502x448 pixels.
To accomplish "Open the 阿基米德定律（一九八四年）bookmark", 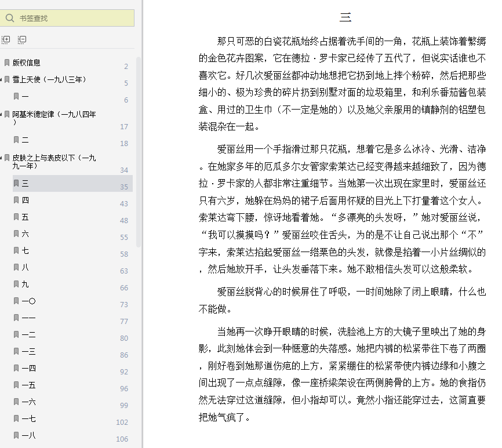I will [x=54, y=118].
